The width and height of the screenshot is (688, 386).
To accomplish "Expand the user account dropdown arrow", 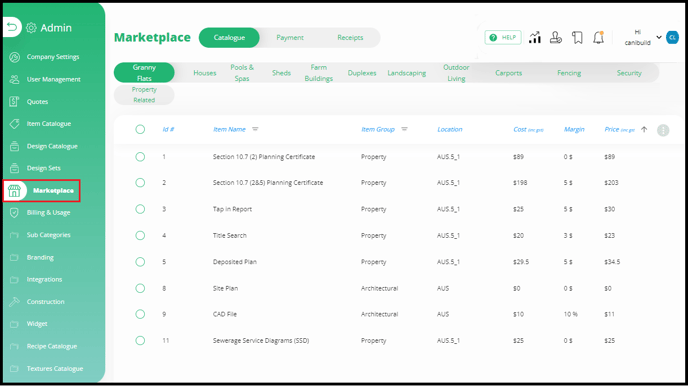I will tap(659, 37).
